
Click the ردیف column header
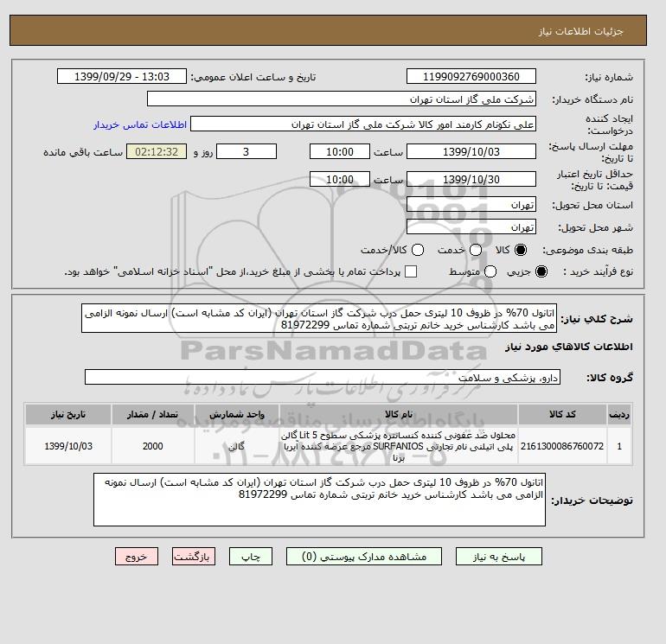click(x=619, y=414)
